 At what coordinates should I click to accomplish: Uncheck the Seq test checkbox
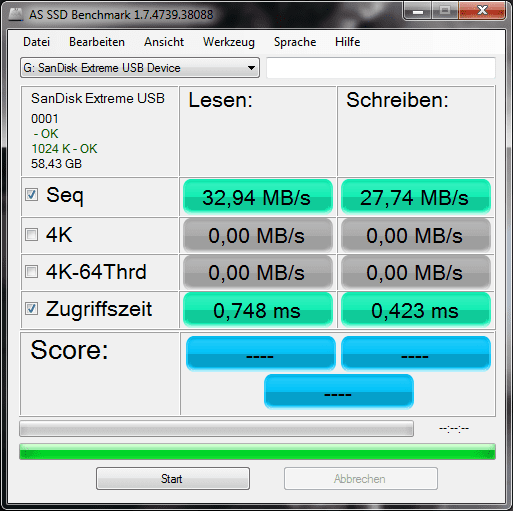coord(32,194)
